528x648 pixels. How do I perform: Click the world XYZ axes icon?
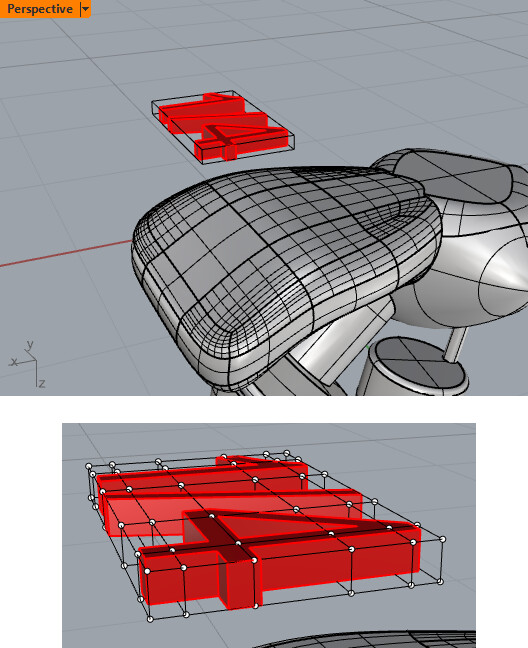pos(29,364)
